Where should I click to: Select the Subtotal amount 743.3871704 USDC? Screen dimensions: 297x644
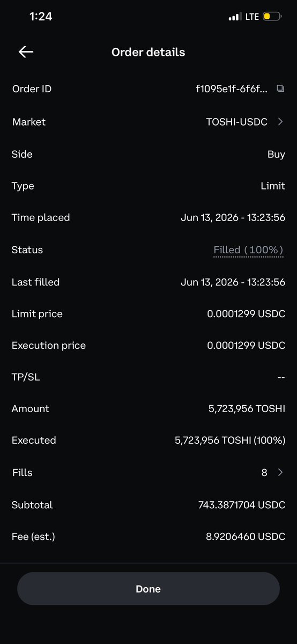(x=242, y=505)
